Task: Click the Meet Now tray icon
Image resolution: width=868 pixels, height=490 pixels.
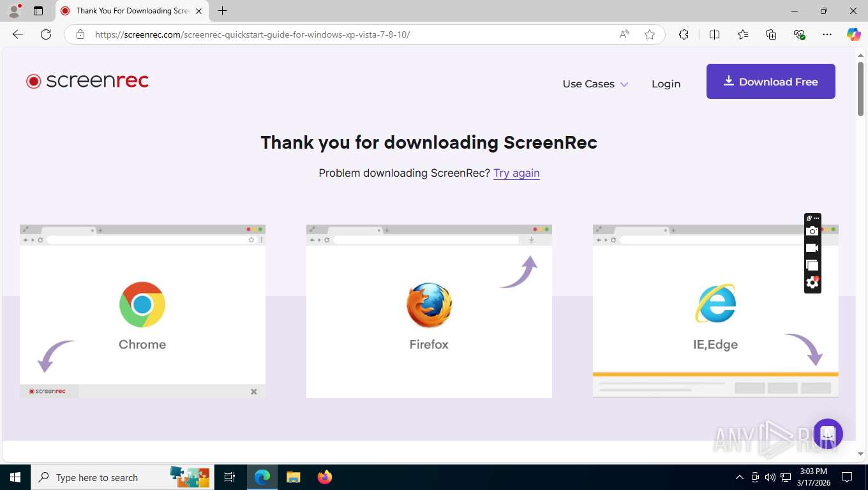Action: click(x=755, y=477)
